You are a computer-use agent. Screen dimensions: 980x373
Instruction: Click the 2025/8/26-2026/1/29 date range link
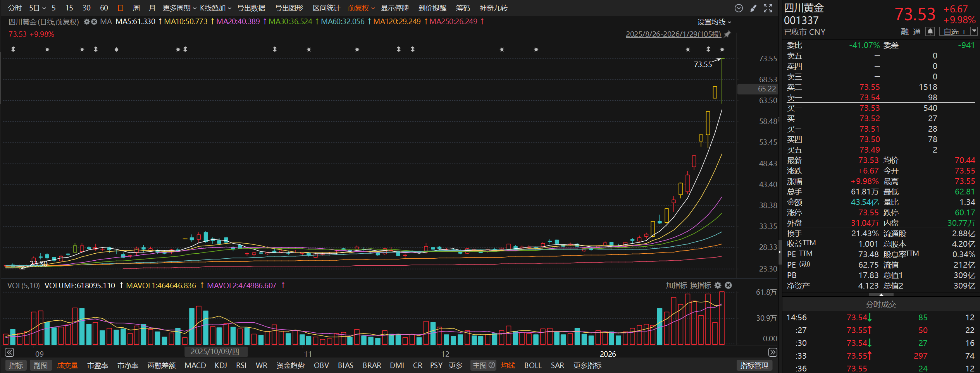point(673,34)
